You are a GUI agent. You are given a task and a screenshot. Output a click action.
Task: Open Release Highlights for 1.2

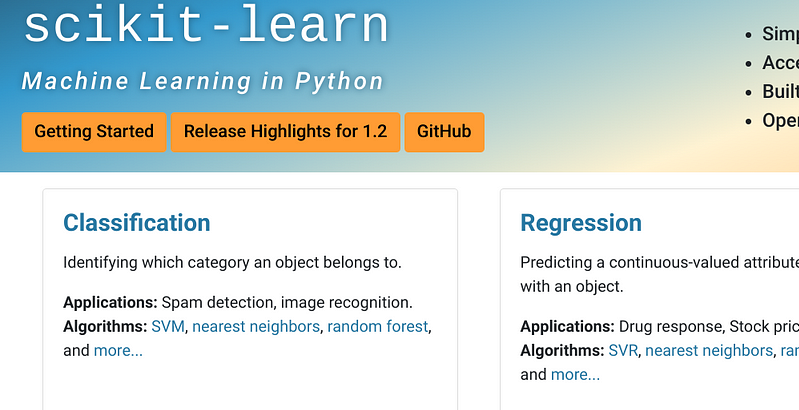pyautogui.click(x=285, y=132)
